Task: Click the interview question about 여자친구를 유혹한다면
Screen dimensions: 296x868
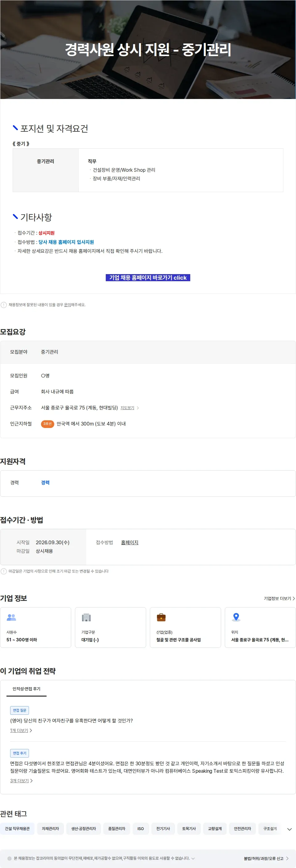Action: pos(72,720)
